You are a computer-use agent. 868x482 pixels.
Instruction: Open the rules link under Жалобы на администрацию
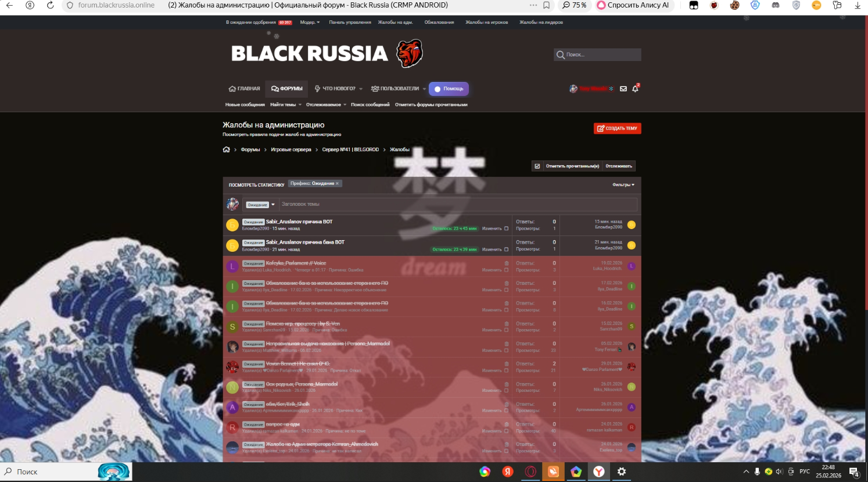coord(282,134)
